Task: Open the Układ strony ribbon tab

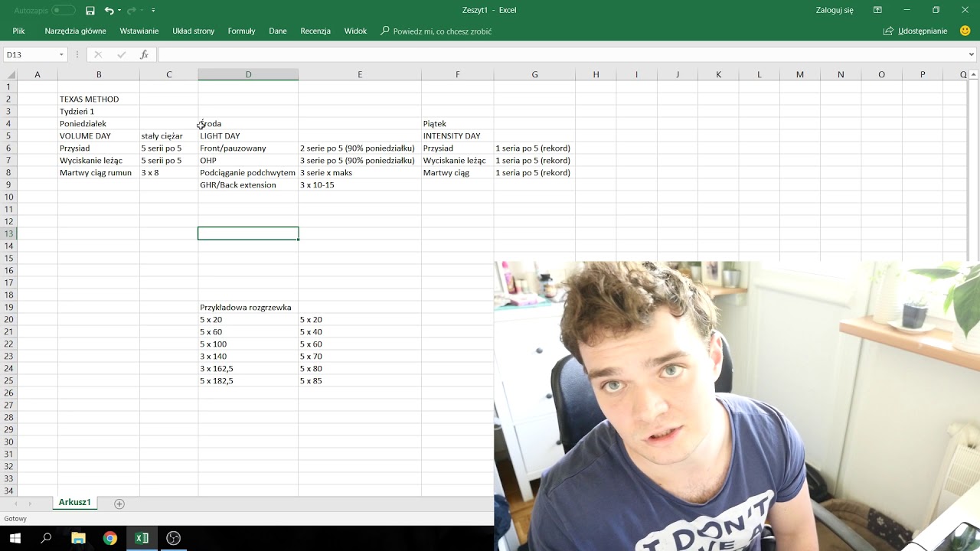Action: (194, 31)
